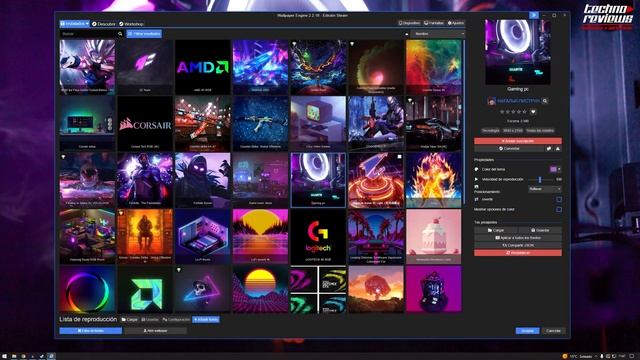Click the Cargar preset button
This screenshot has width=640, height=360.
tap(496, 230)
